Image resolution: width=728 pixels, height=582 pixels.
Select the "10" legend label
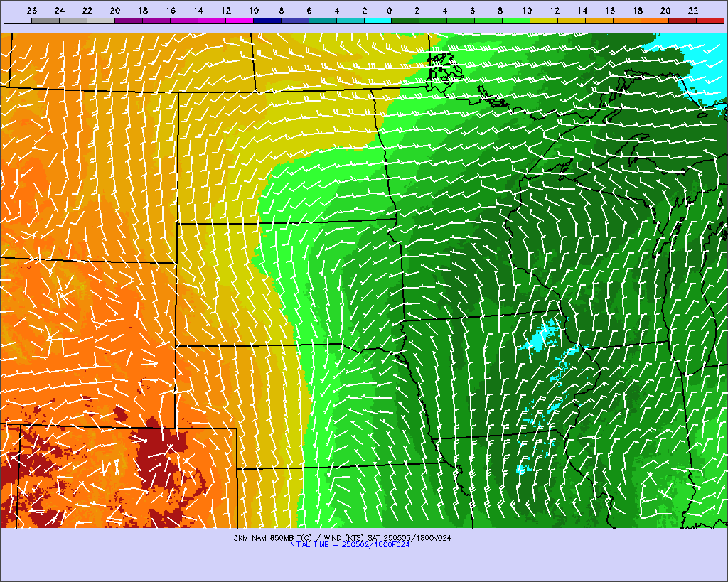[527, 10]
